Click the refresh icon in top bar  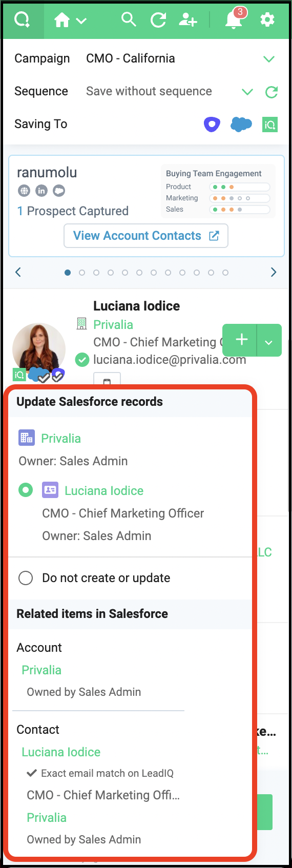coord(158,20)
